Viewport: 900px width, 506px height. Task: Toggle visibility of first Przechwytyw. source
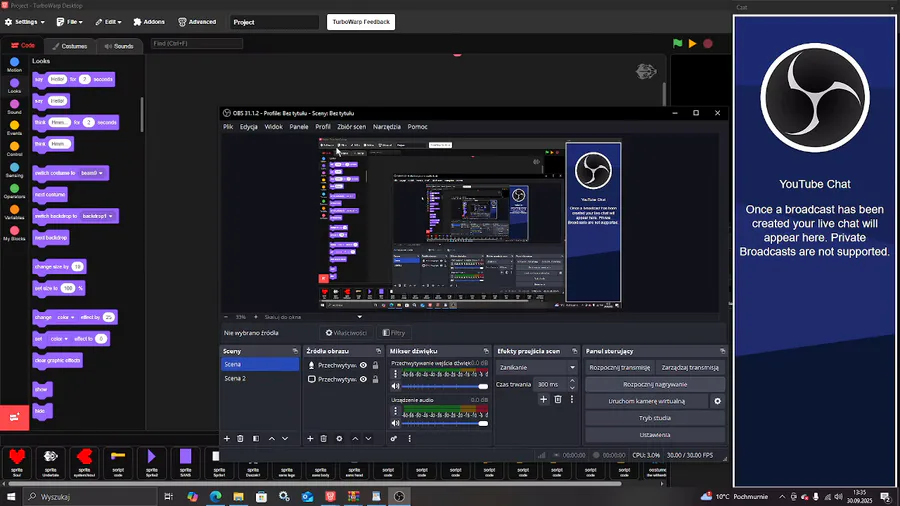point(363,365)
